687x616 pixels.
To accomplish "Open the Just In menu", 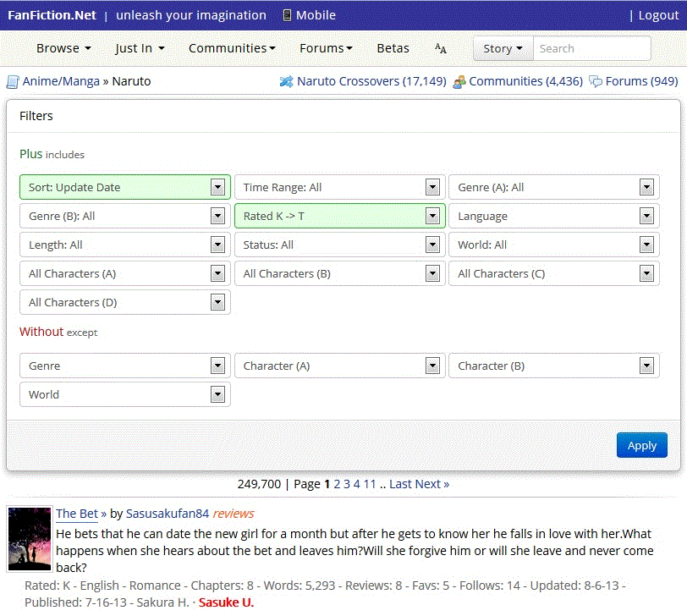I will click(x=140, y=48).
